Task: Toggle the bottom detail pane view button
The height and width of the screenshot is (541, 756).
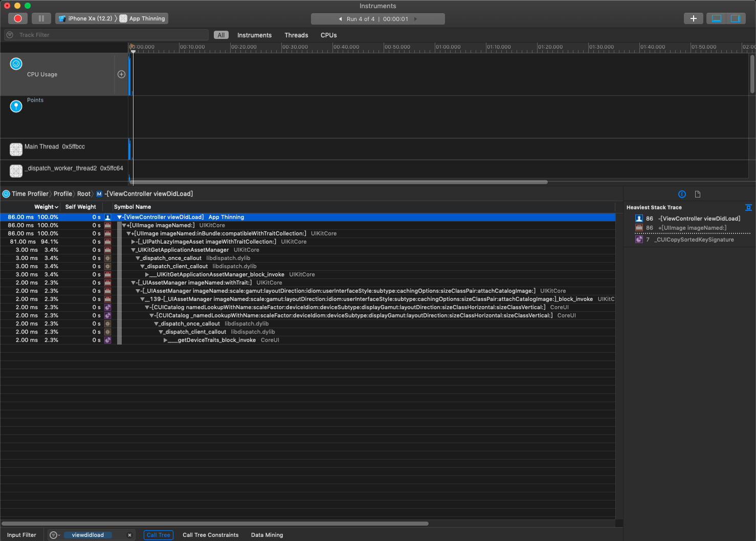Action: [x=717, y=18]
